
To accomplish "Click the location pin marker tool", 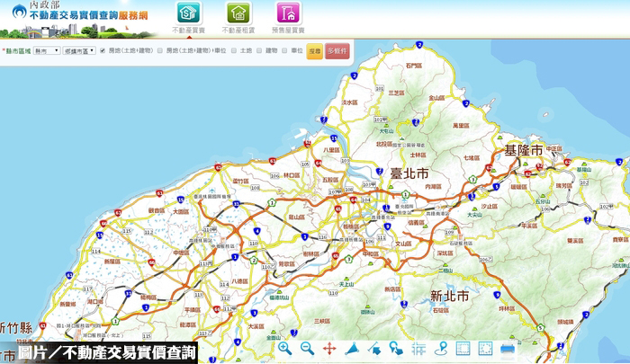I will click(x=441, y=349).
